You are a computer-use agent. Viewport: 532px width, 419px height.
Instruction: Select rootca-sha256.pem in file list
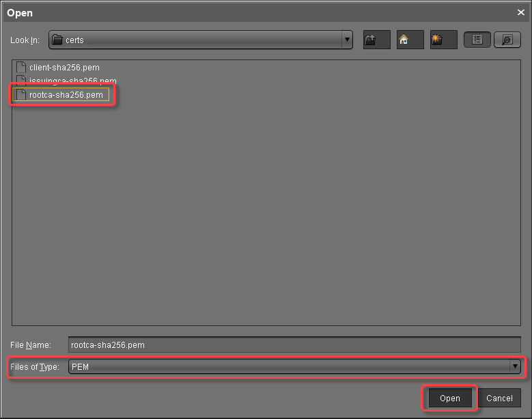click(x=66, y=94)
